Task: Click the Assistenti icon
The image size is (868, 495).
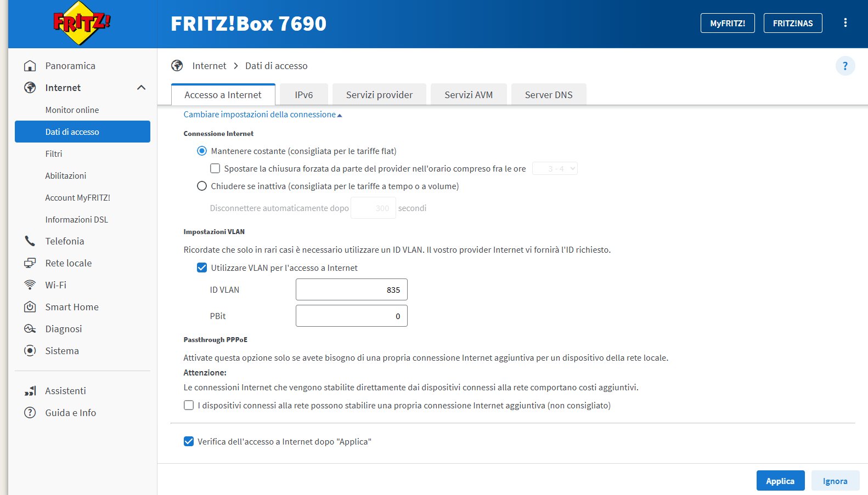Action: [30, 391]
